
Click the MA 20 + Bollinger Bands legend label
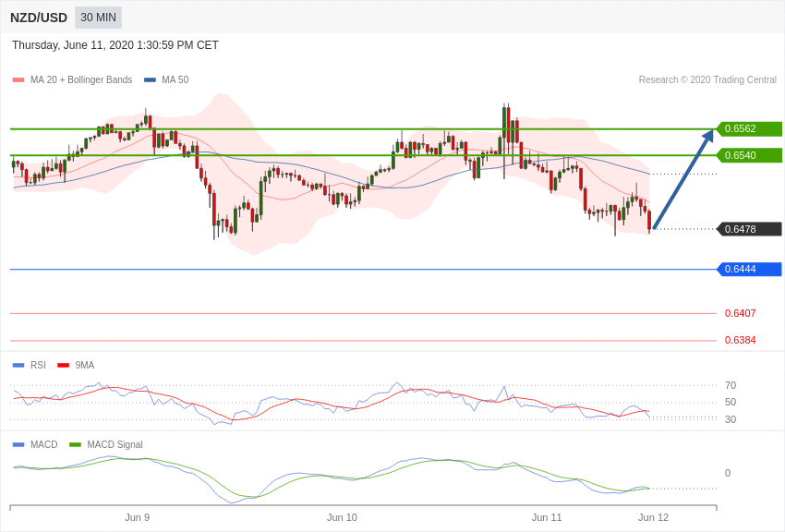[81, 79]
